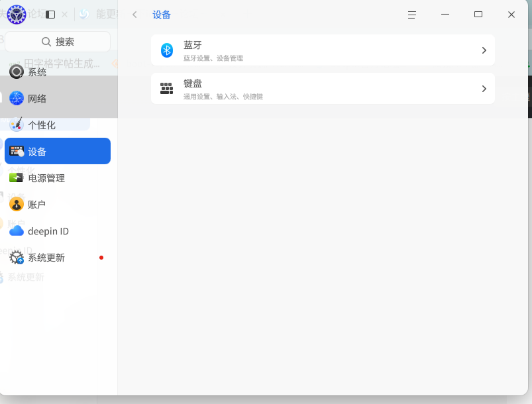
Task: Click the Bluetooth icon
Action: tap(166, 50)
